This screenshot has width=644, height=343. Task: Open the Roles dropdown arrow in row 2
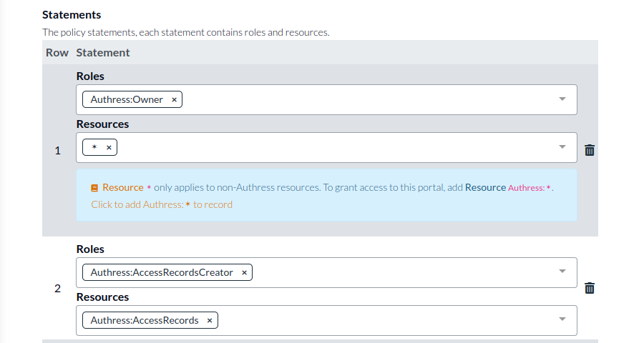[562, 272]
